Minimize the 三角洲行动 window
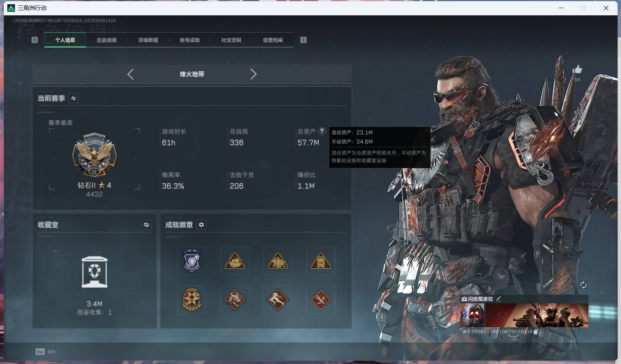The height and width of the screenshot is (364, 621). point(561,8)
